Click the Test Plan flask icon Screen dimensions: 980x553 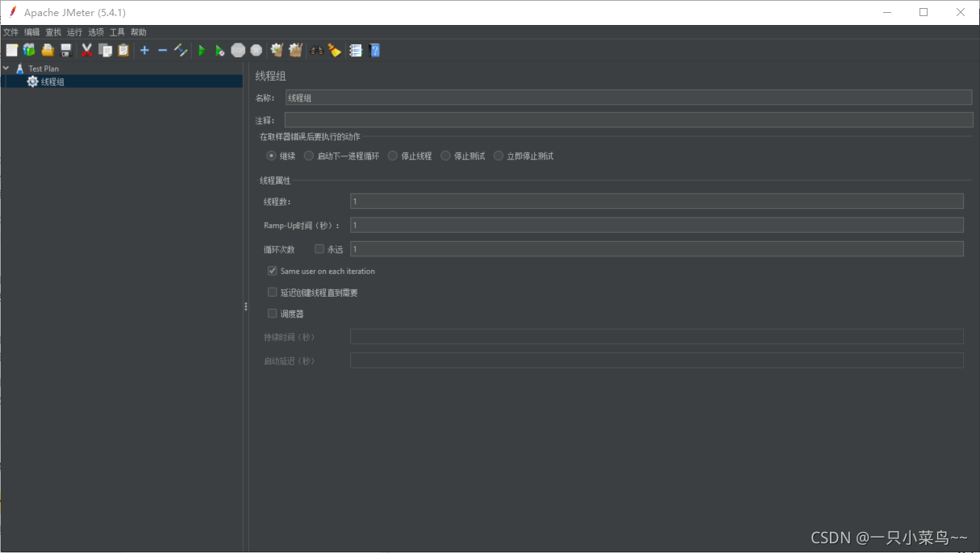19,69
